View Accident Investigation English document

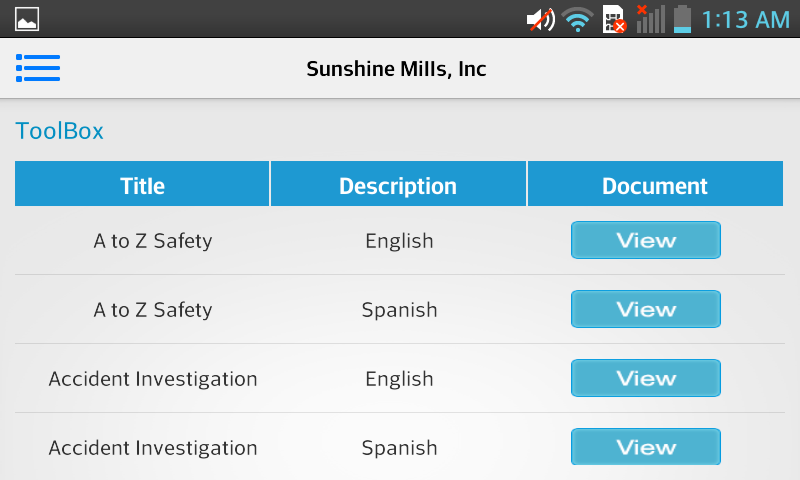point(645,378)
